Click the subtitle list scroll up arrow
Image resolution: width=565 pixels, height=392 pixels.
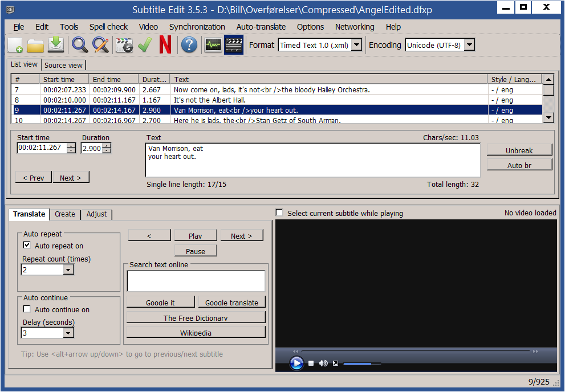click(548, 80)
